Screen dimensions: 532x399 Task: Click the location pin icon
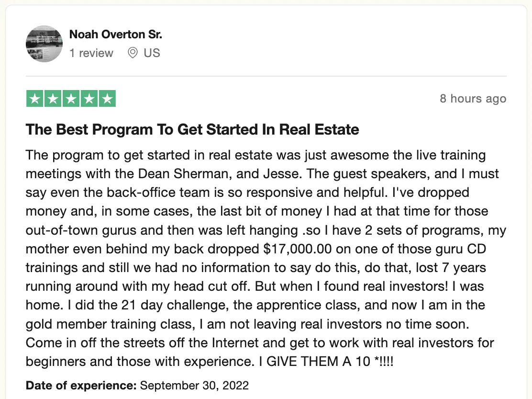point(133,53)
